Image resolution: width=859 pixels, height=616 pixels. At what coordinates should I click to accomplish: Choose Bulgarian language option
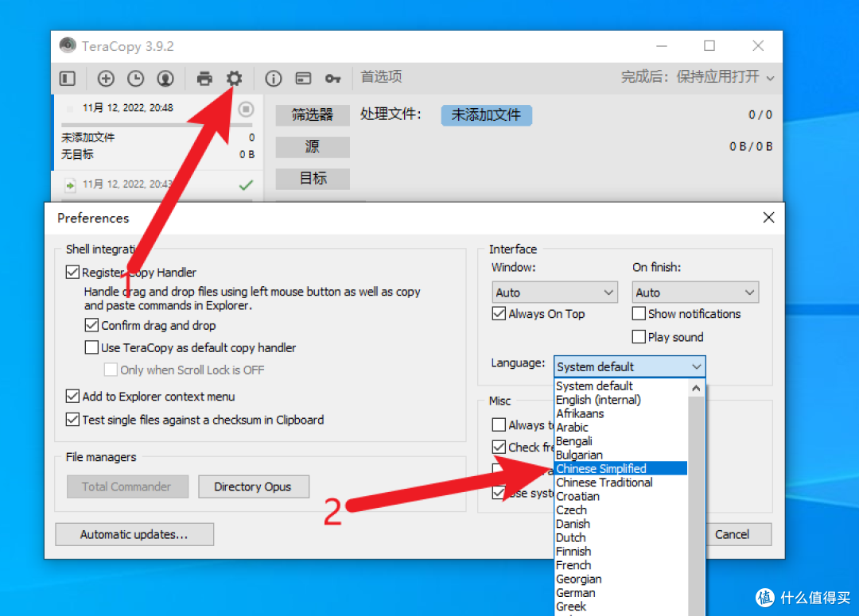click(x=620, y=455)
